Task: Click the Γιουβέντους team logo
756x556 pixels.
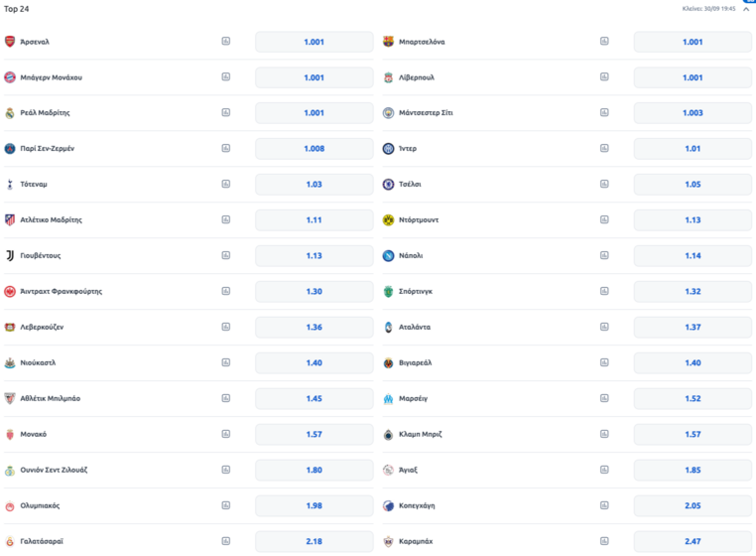Action: pyautogui.click(x=10, y=255)
